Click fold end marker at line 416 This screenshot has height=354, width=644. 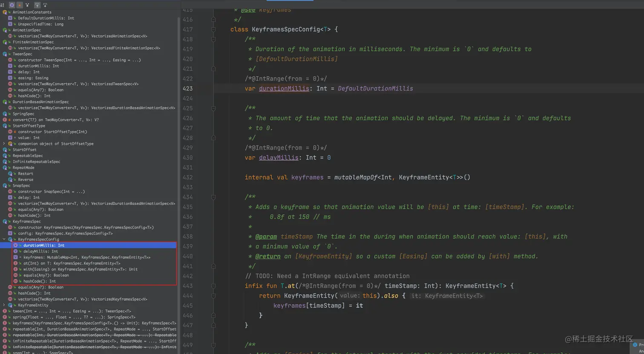[x=213, y=20]
